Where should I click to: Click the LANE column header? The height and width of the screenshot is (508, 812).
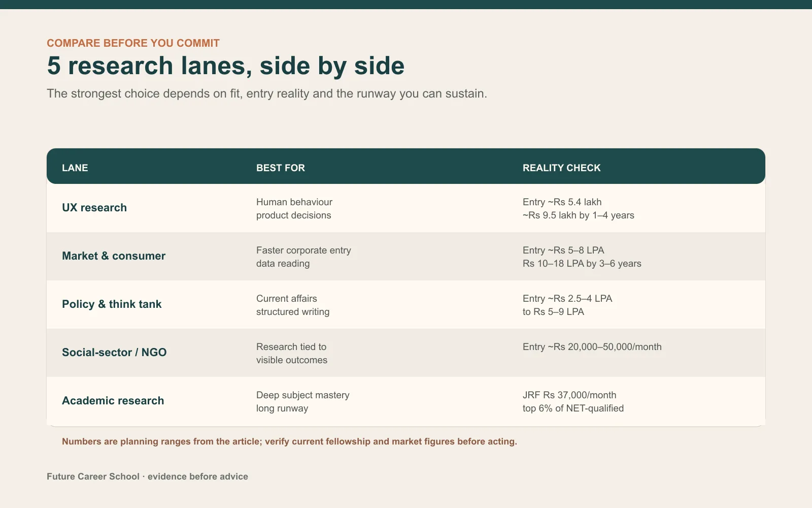coord(75,168)
